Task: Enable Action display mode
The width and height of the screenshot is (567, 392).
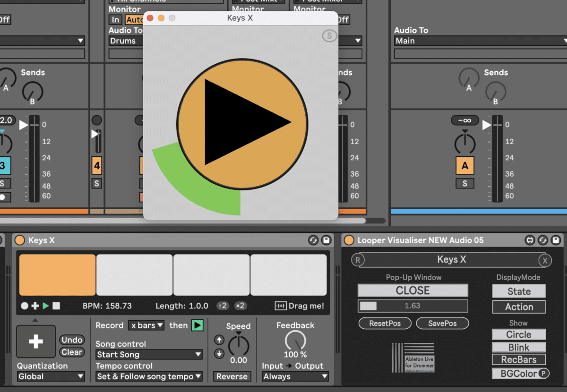Action: (519, 307)
